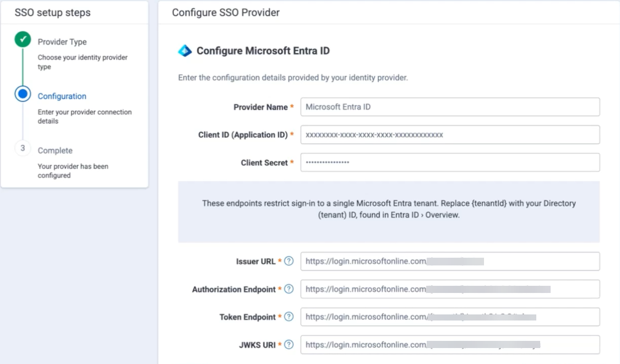Click the 'Issuer URL' field label

[x=255, y=262]
